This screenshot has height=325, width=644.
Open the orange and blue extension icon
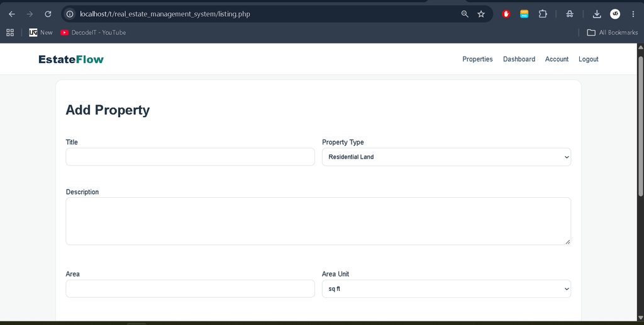[x=524, y=14]
